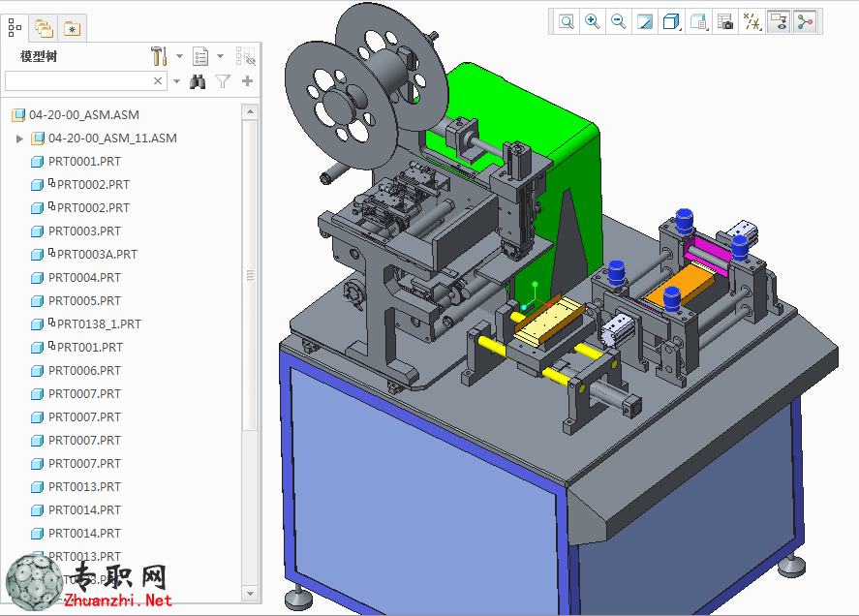The width and height of the screenshot is (859, 616).
Task: Click the Refit zoom-to-window icon
Action: [x=566, y=22]
